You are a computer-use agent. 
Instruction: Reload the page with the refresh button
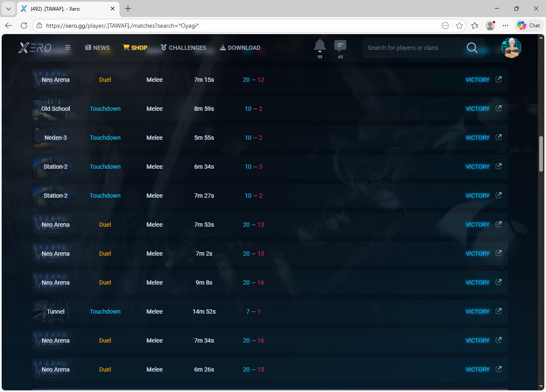pyautogui.click(x=24, y=26)
